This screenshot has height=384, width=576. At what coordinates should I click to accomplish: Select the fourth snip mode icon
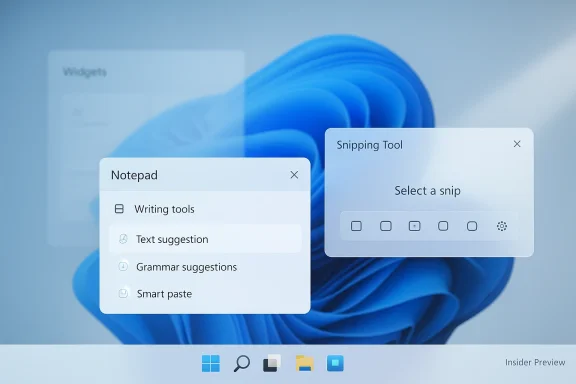pos(443,226)
